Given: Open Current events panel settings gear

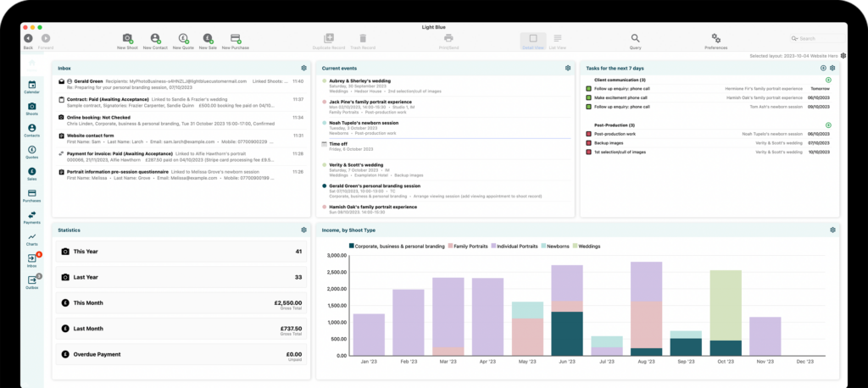Looking at the screenshot, I should (x=567, y=68).
